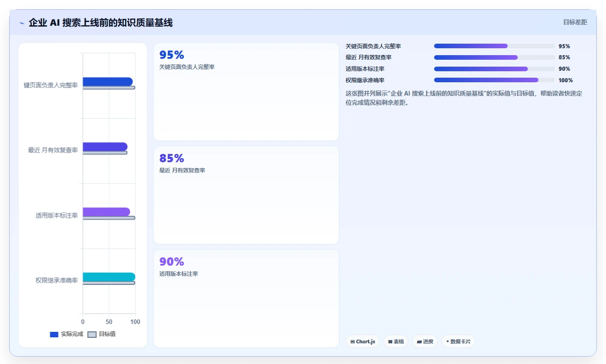Click the x-axis tick label 50

[109, 322]
